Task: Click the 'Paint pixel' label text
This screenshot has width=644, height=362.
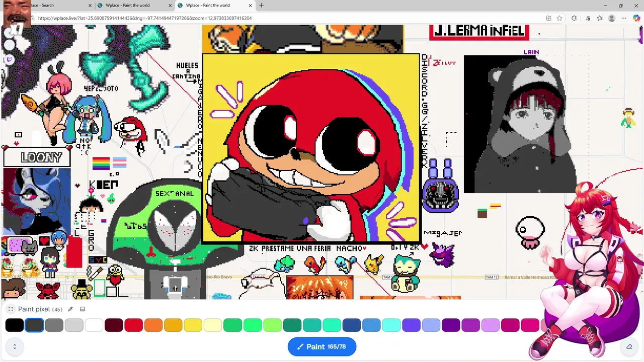Action: click(x=34, y=309)
